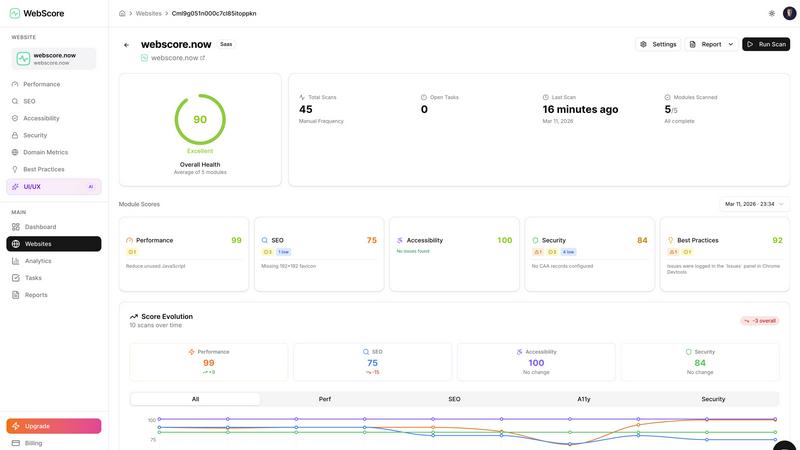
Task: Open the user avatar menu
Action: [789, 13]
